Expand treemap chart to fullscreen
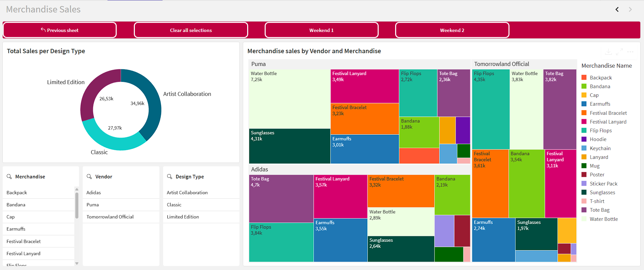Image resolution: width=644 pixels, height=270 pixels. [x=619, y=52]
